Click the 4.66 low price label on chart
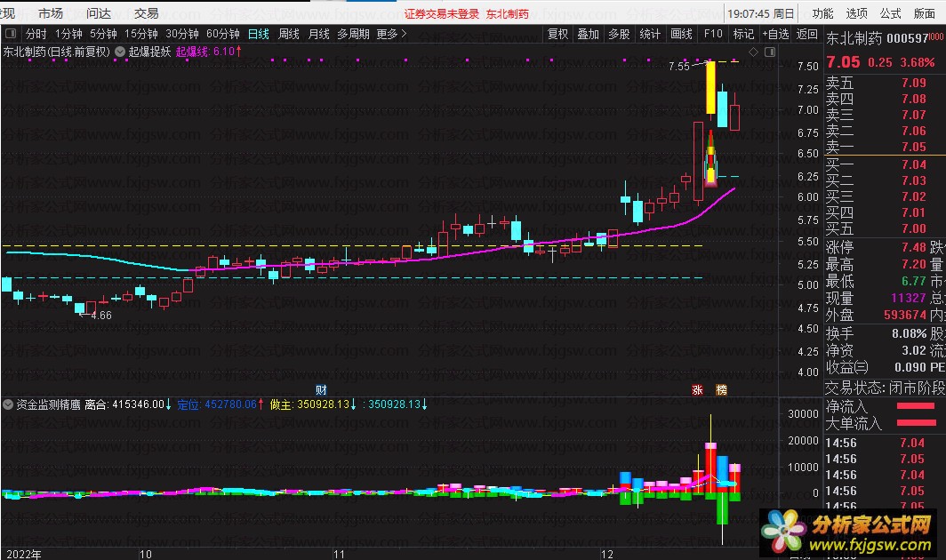This screenshot has width=946, height=560. (100, 315)
